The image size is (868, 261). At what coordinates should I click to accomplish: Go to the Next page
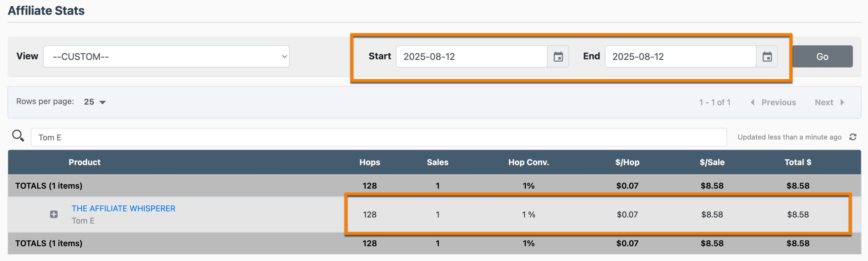(829, 102)
